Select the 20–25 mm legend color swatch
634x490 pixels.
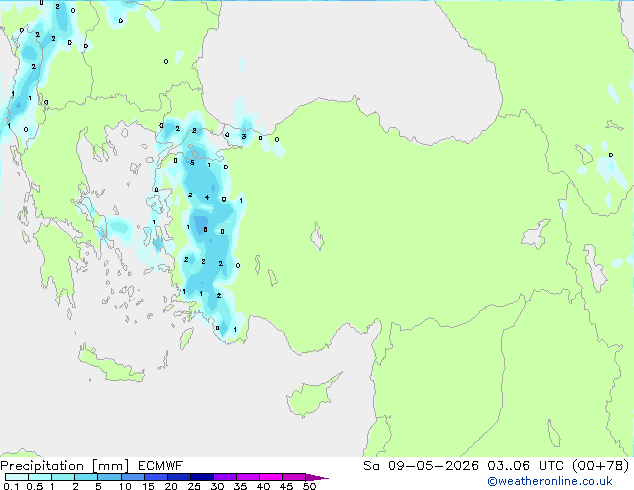pyautogui.click(x=178, y=477)
